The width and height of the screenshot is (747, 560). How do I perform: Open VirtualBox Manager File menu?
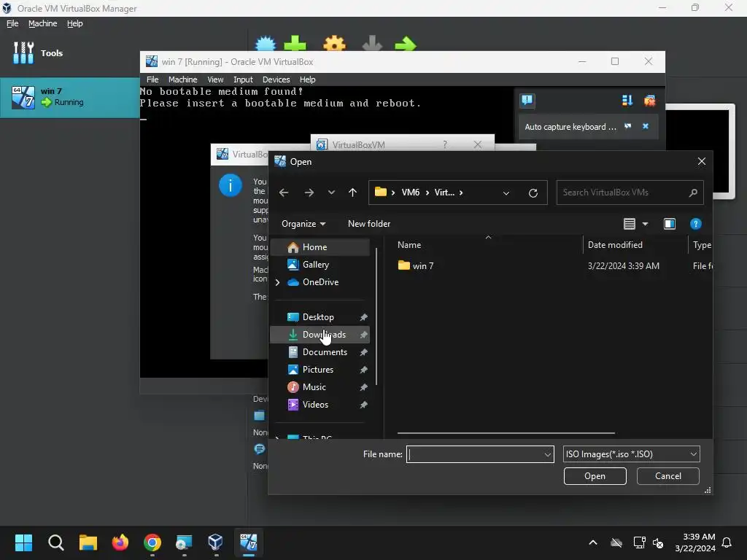pos(12,23)
